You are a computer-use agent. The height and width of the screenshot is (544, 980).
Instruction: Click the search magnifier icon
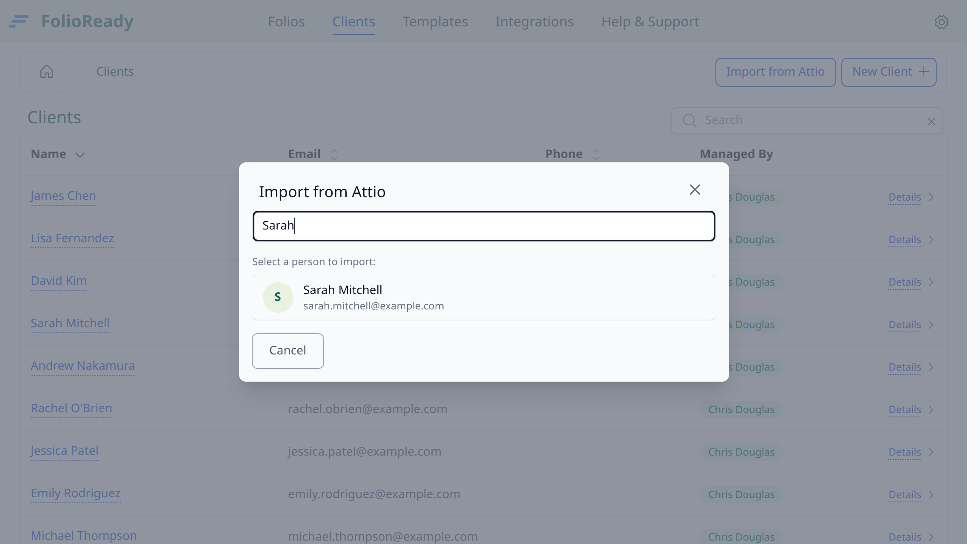(x=689, y=121)
